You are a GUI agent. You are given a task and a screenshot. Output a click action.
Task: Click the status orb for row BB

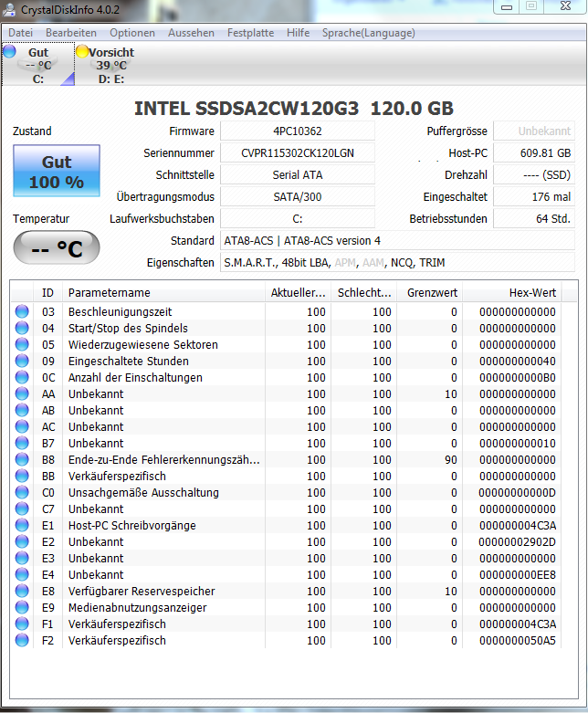tap(22, 476)
